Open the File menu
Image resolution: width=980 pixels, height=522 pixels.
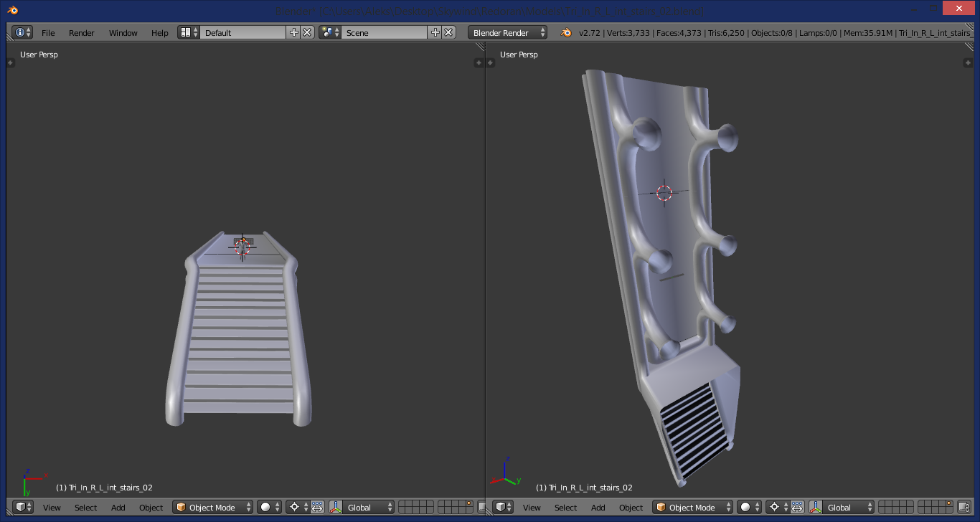click(48, 33)
